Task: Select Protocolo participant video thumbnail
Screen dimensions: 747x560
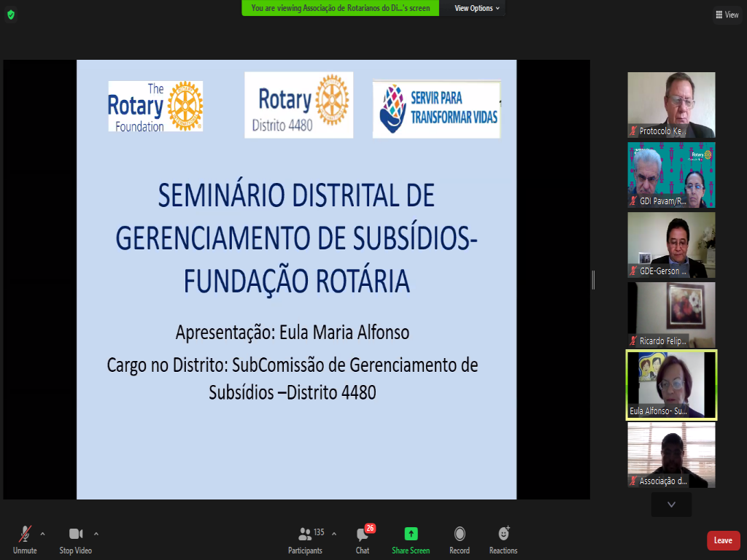Action: coord(671,104)
